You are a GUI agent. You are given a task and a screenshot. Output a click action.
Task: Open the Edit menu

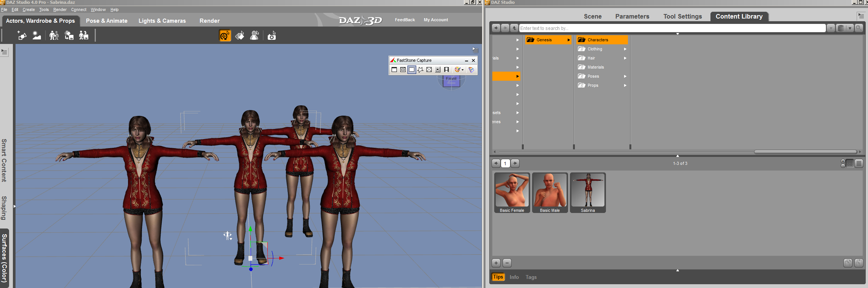15,10
